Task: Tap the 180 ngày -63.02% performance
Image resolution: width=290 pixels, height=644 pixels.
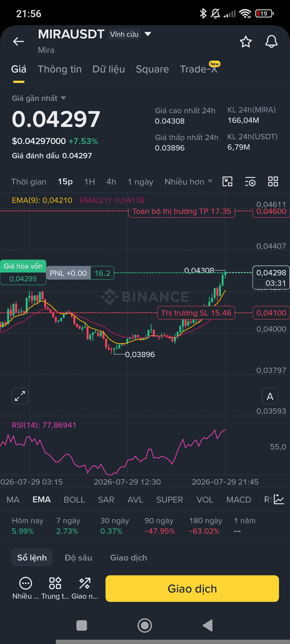Action: pos(206,526)
